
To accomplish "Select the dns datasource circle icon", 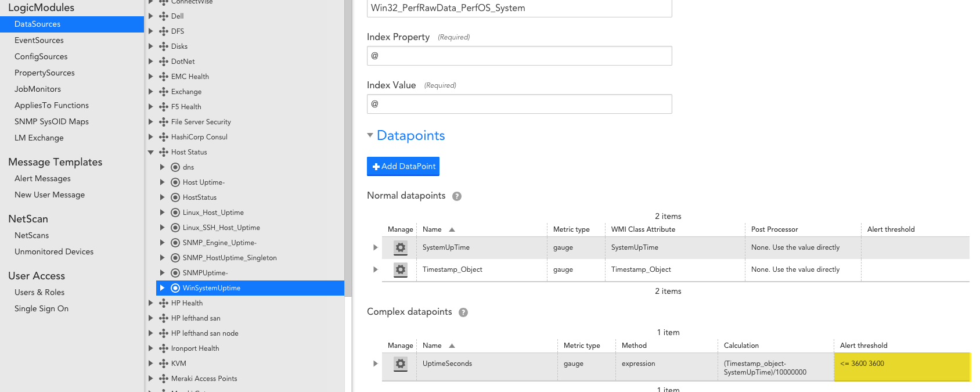I will tap(175, 167).
